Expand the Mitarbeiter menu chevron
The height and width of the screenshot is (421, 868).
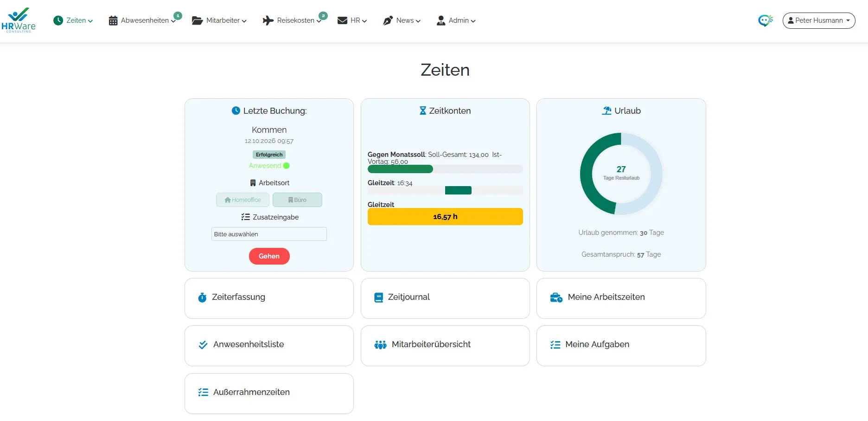244,21
